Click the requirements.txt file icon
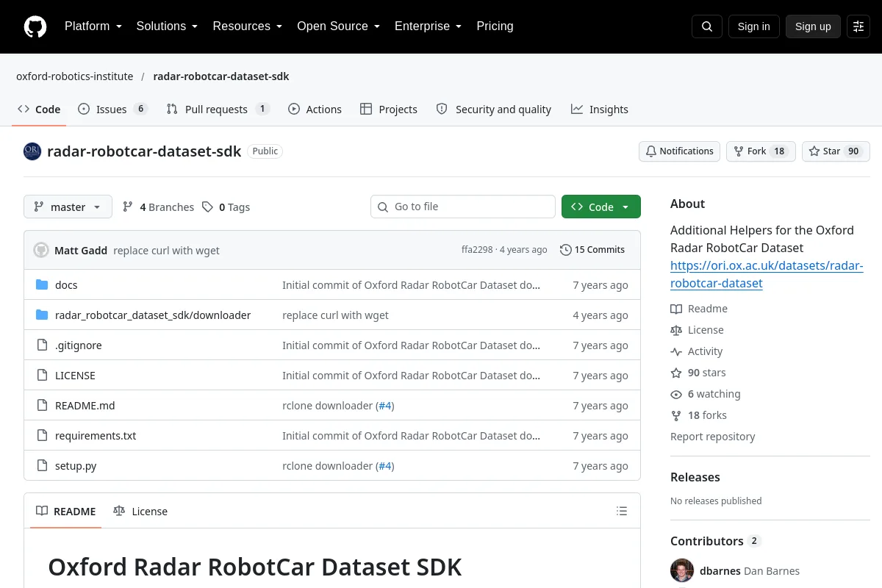The image size is (882, 588). (x=42, y=436)
